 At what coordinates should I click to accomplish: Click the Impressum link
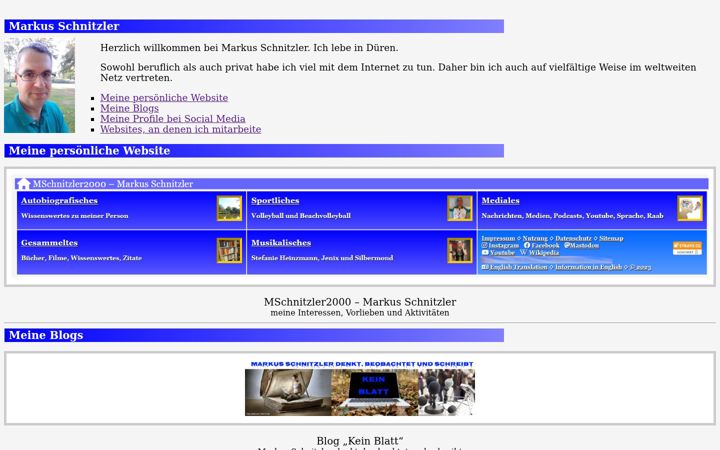coord(498,238)
